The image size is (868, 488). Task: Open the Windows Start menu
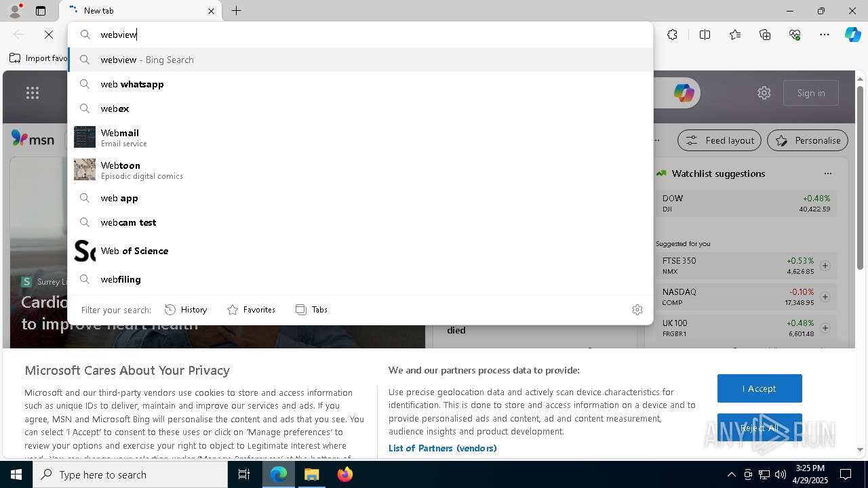(16, 474)
